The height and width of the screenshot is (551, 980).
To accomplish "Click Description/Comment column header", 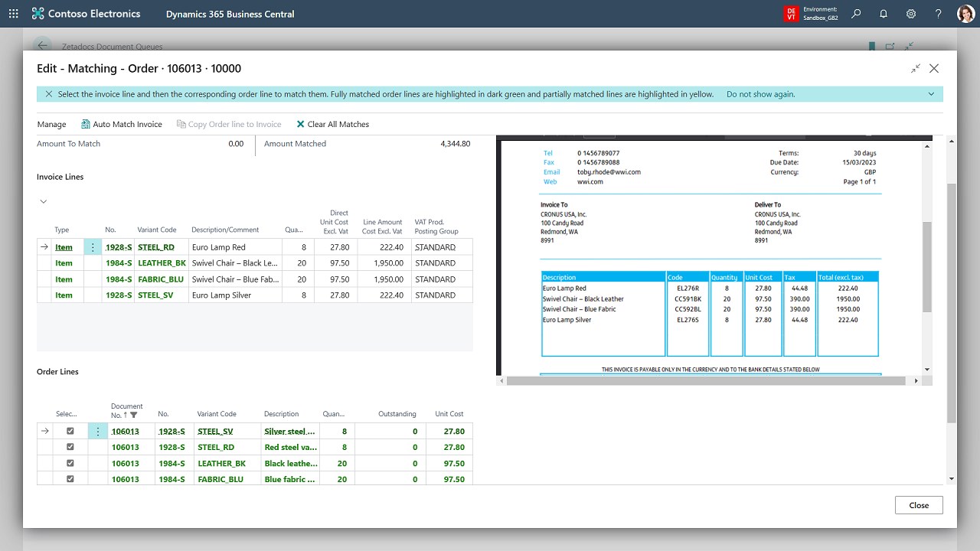I will 225,230.
